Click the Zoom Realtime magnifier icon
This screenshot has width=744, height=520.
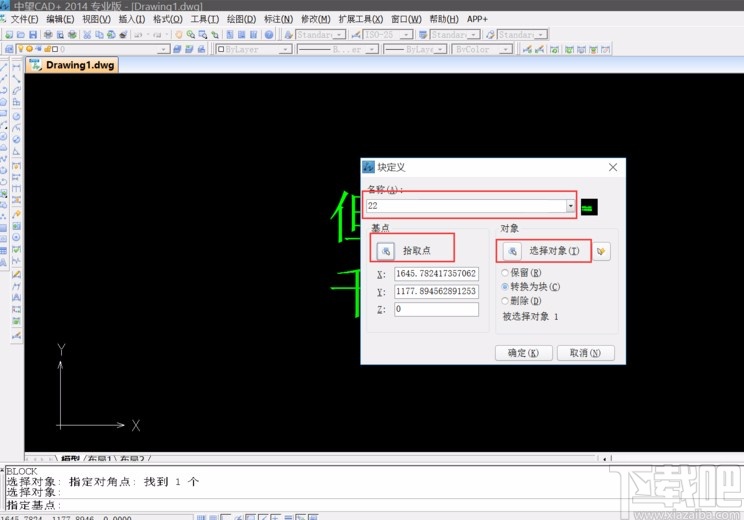[191, 35]
